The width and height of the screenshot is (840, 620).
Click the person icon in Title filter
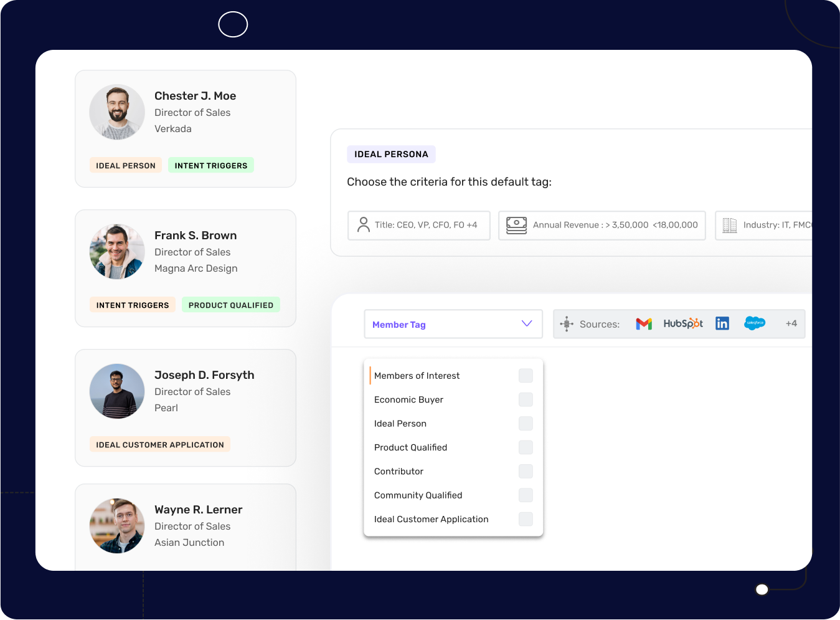[364, 225]
